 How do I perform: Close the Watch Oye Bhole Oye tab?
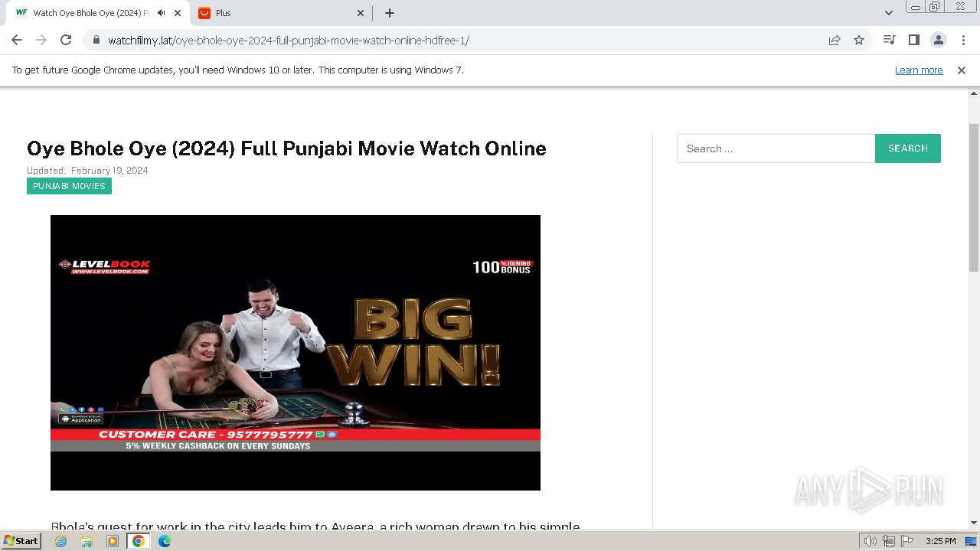[x=178, y=13]
